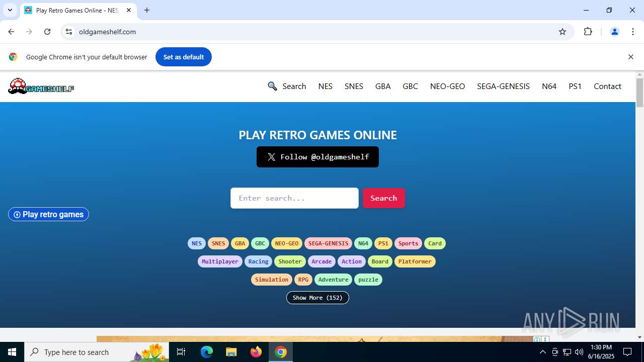Select the Card category tag

435,243
